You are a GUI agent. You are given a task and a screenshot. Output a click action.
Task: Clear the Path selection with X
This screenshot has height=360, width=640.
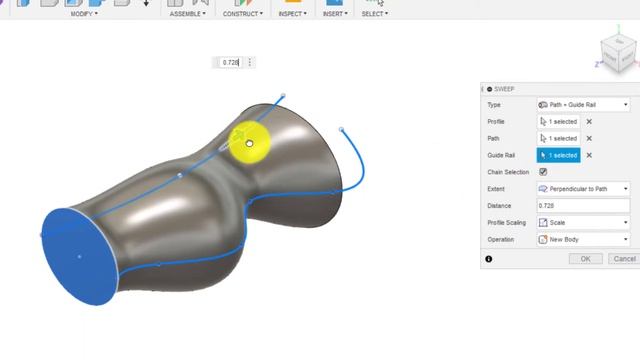tap(589, 138)
